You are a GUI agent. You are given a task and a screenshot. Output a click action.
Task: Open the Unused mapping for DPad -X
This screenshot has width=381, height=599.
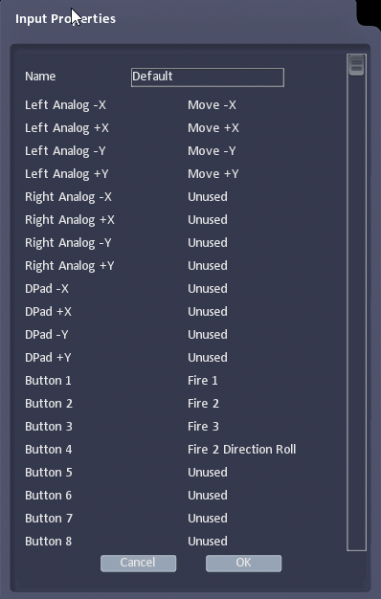208,288
